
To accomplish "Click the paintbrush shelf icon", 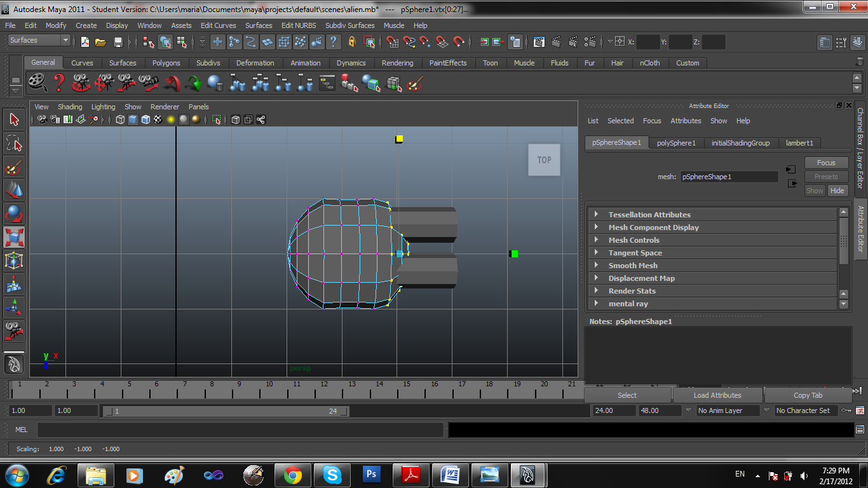I will [415, 83].
